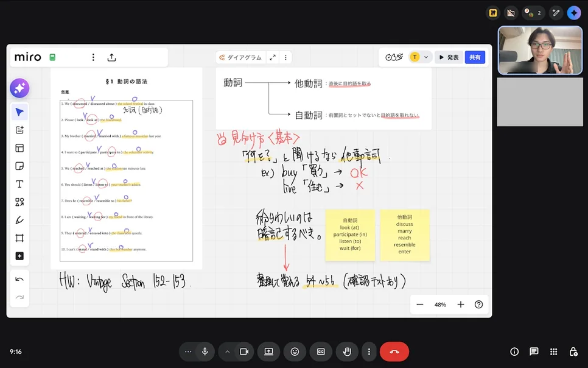Viewport: 588px width, 368px height.
Task: Start presentation with 発表 button
Action: pos(449,57)
